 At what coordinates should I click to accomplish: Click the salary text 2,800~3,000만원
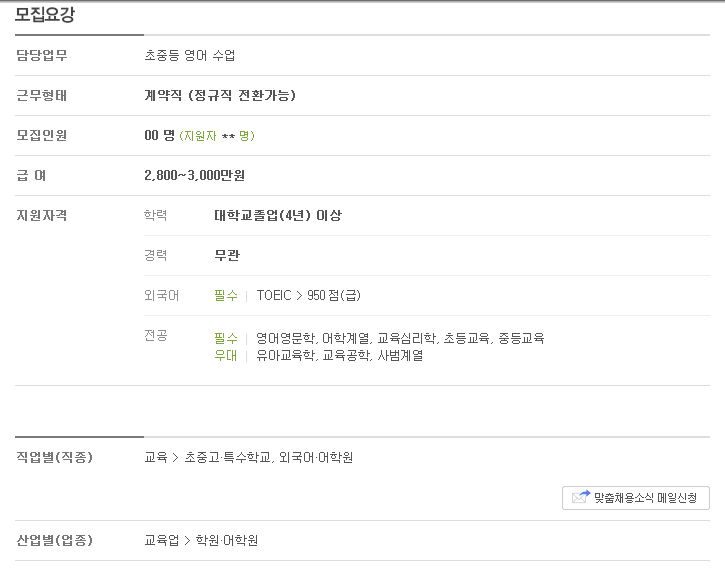pyautogui.click(x=195, y=175)
